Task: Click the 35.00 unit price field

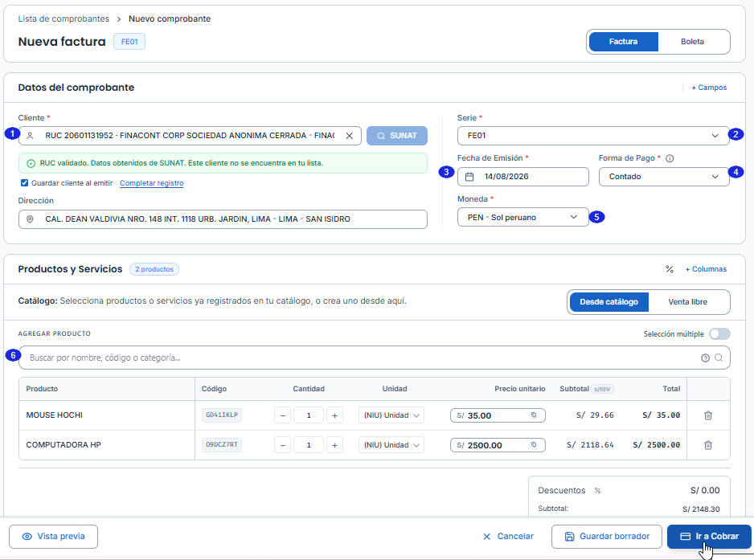Action: pyautogui.click(x=498, y=415)
